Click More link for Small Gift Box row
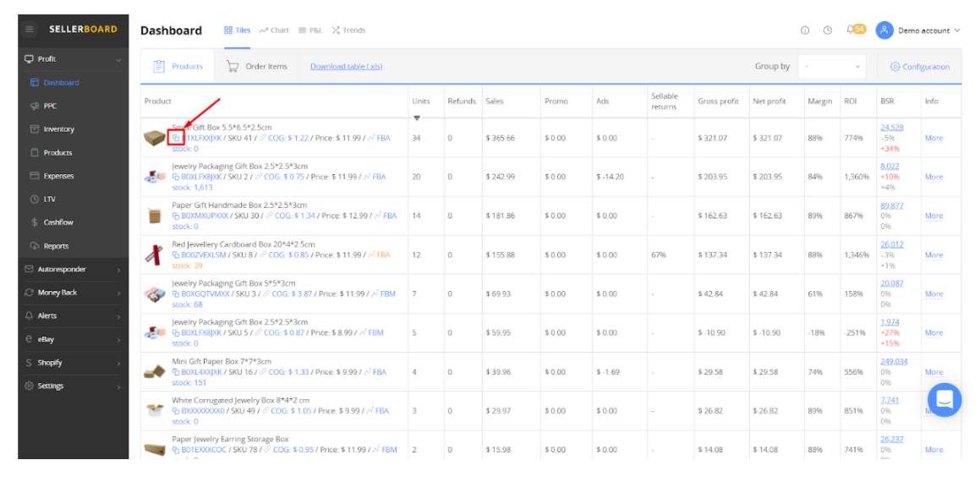The height and width of the screenshot is (482, 980). [x=933, y=138]
